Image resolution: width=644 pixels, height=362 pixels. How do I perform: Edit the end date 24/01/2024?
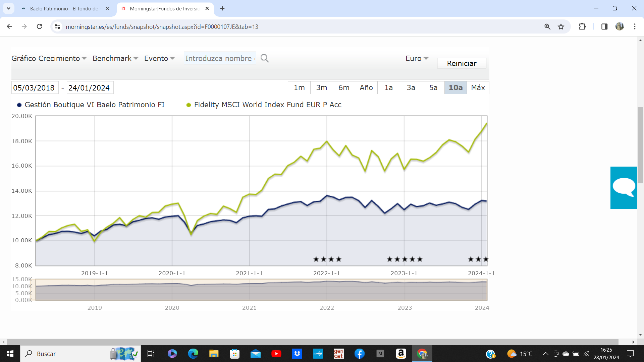90,88
